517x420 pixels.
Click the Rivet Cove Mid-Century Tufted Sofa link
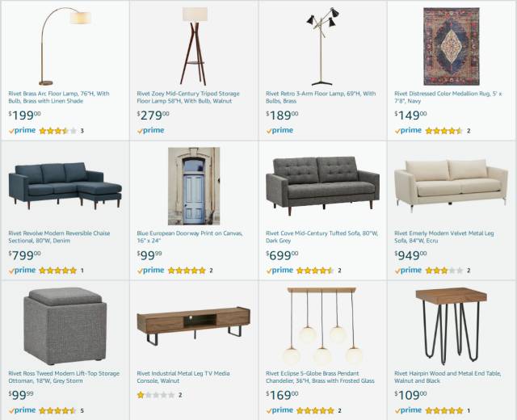(322, 237)
